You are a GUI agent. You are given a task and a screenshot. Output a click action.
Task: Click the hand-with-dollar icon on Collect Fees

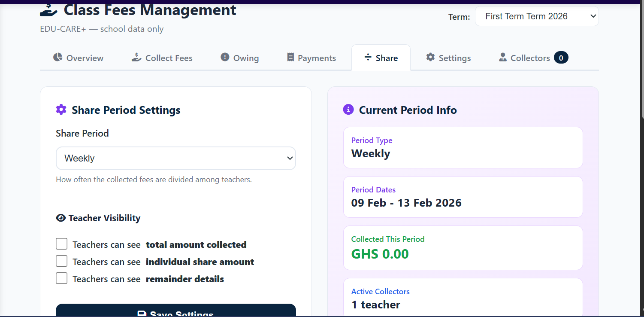pyautogui.click(x=136, y=58)
